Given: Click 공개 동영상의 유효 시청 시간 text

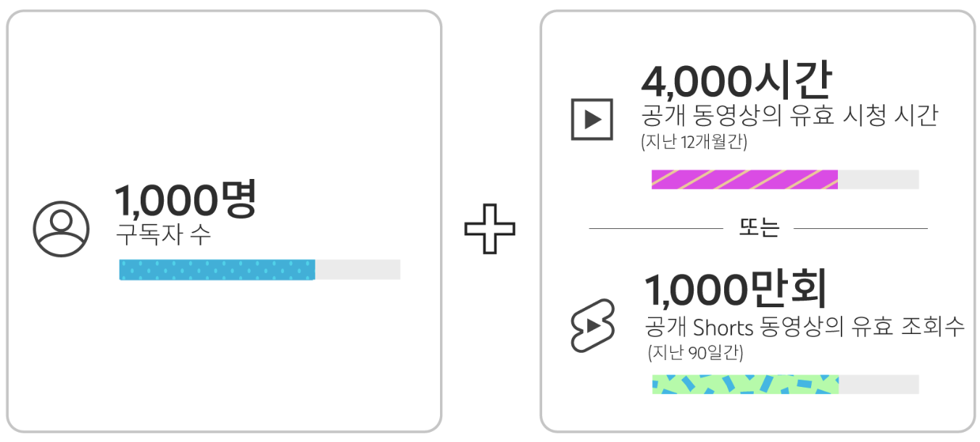Looking at the screenshot, I should [x=789, y=115].
